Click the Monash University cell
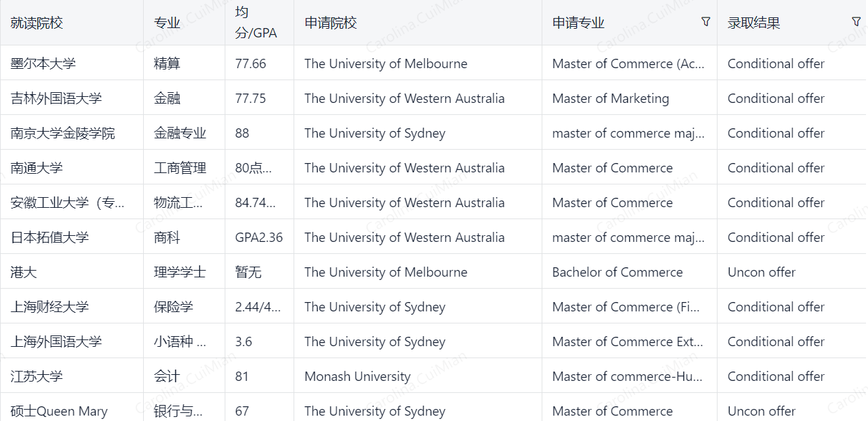Screen dimensions: 868x421 click(x=357, y=376)
